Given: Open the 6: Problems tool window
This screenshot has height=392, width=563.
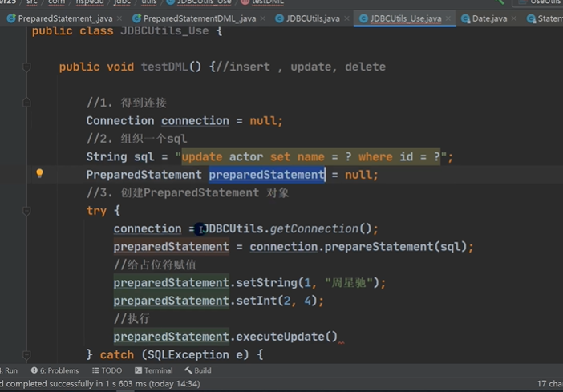Looking at the screenshot, I should [x=55, y=370].
